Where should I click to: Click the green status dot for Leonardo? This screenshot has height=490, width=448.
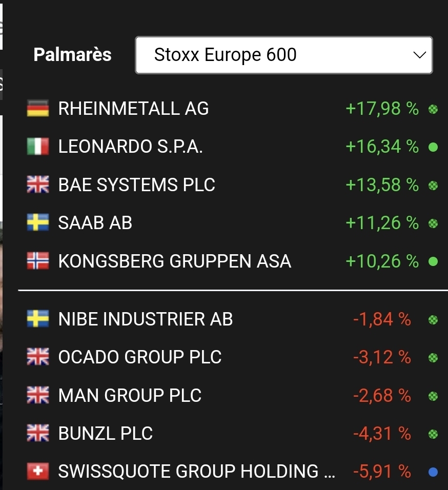(433, 148)
